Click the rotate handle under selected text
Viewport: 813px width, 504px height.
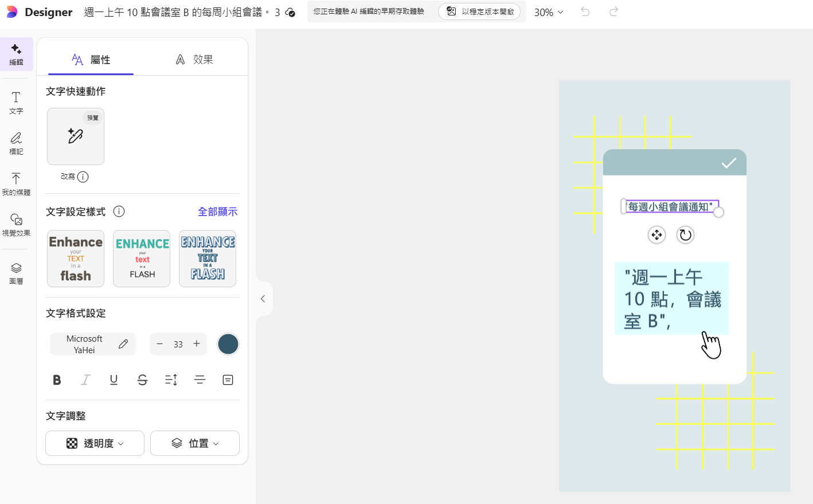[685, 235]
